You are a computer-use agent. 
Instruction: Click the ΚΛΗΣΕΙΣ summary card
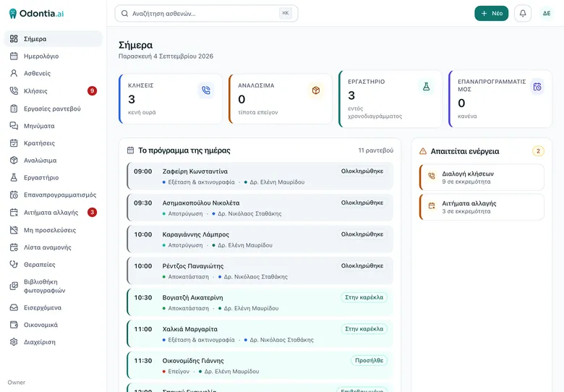tap(171, 99)
